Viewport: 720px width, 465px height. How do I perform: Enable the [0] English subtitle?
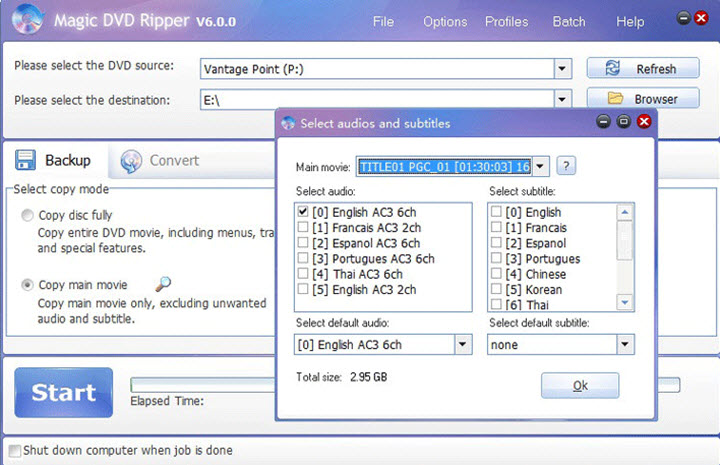(x=496, y=212)
